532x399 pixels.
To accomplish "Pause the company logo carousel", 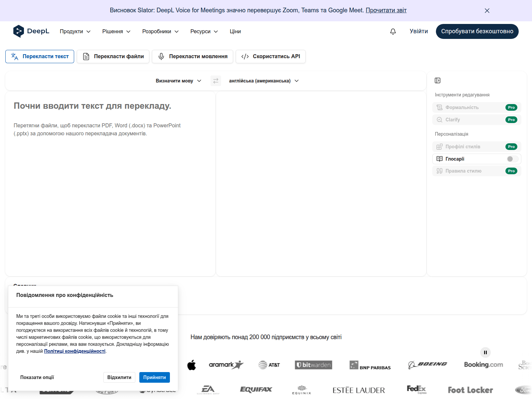I will pos(485,352).
